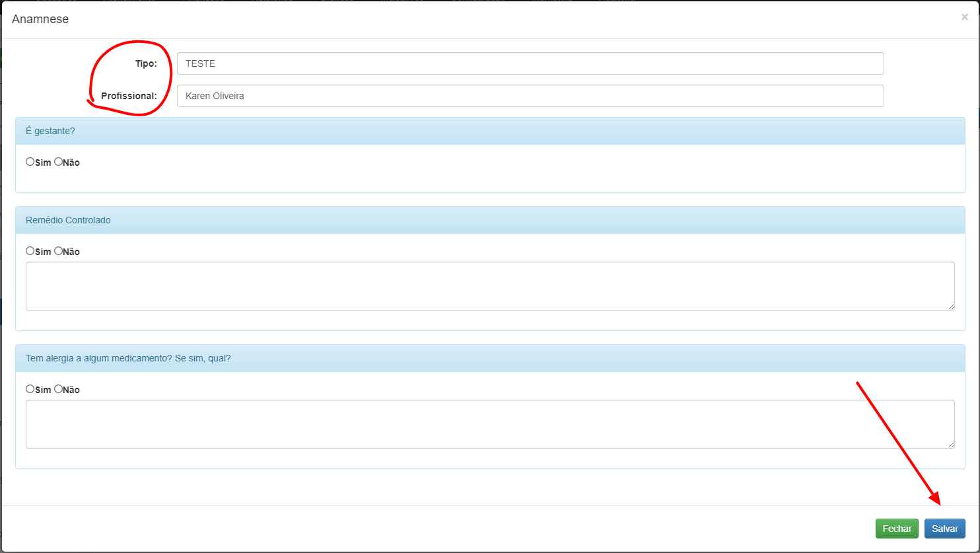980x553 pixels.
Task: Mark Sim for medication allergy question
Action: (30, 389)
